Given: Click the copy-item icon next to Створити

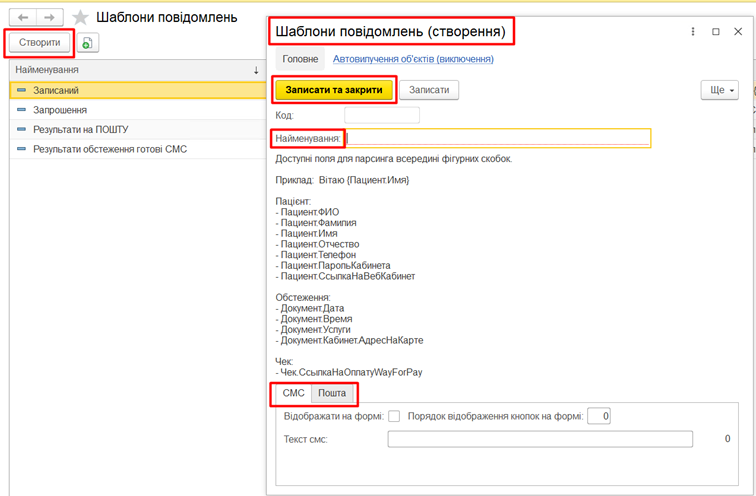Looking at the screenshot, I should pyautogui.click(x=87, y=43).
